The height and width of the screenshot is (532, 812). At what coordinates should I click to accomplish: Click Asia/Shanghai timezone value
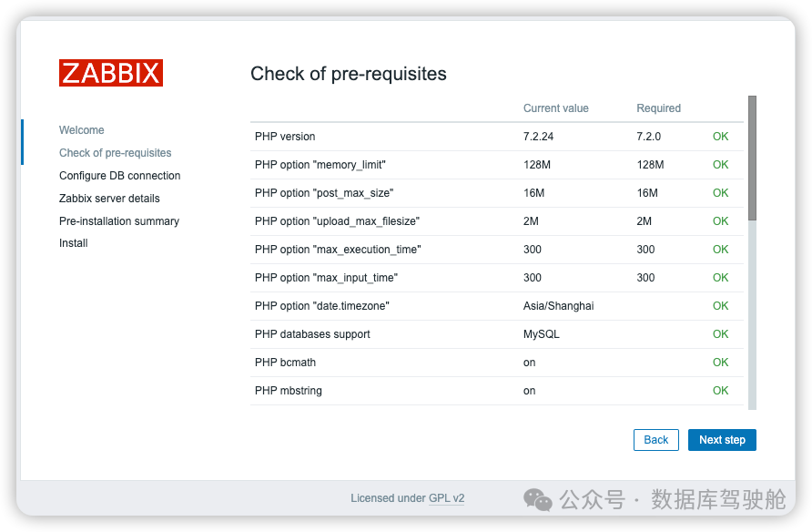(x=558, y=306)
